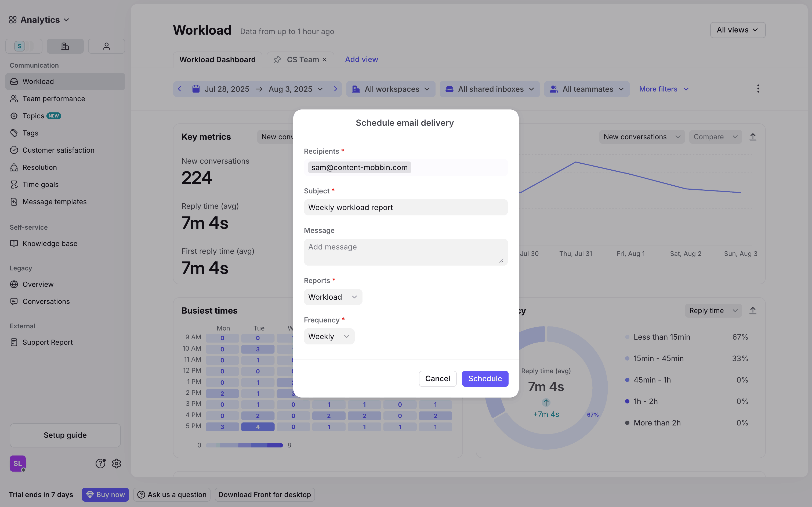Screen dimensions: 812x507
Task: Click the help question mark icon
Action: [100, 464]
